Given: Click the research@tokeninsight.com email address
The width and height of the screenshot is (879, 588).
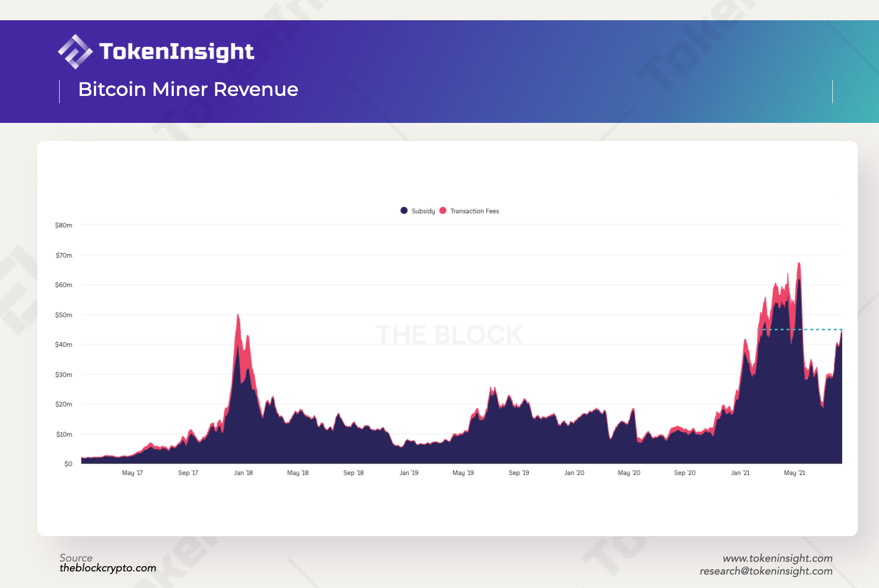Looking at the screenshot, I should 767,570.
